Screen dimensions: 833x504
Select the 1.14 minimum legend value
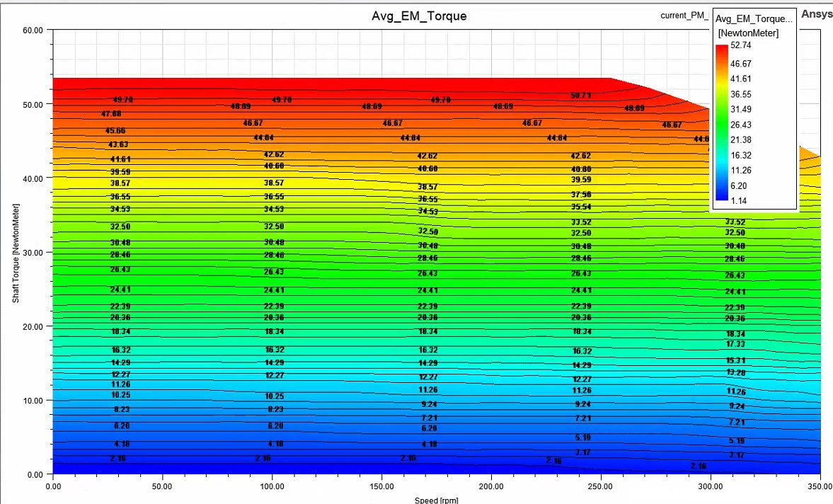[738, 201]
